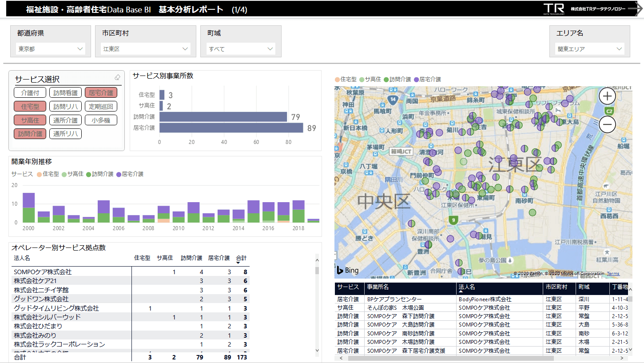Image resolution: width=644 pixels, height=363 pixels.
Task: Click the map zoom in plus button
Action: (x=607, y=96)
